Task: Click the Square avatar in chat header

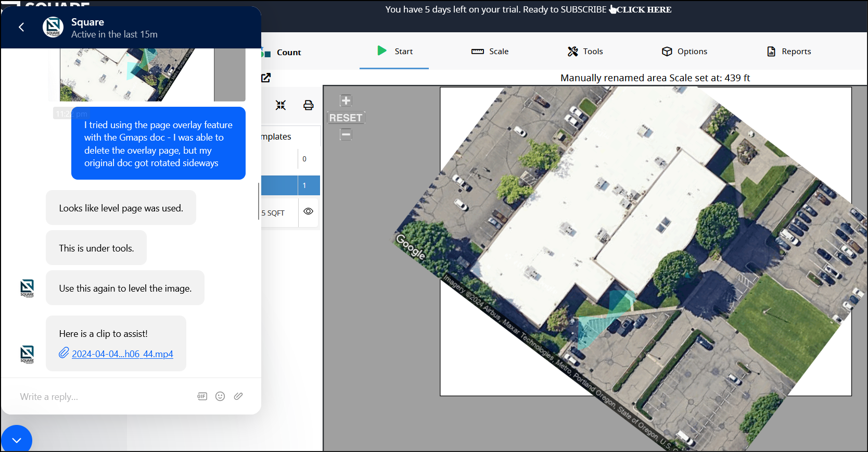Action: click(53, 27)
